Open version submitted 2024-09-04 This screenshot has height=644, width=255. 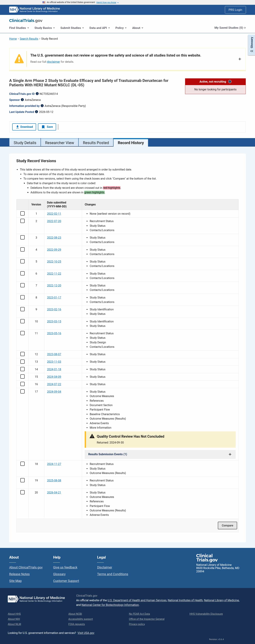coord(54,392)
